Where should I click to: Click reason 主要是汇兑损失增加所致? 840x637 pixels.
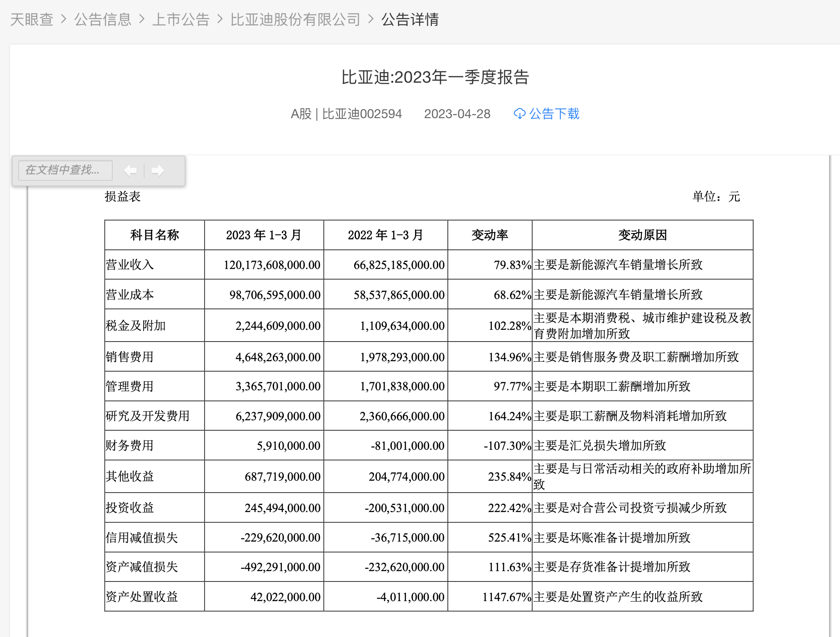point(600,446)
